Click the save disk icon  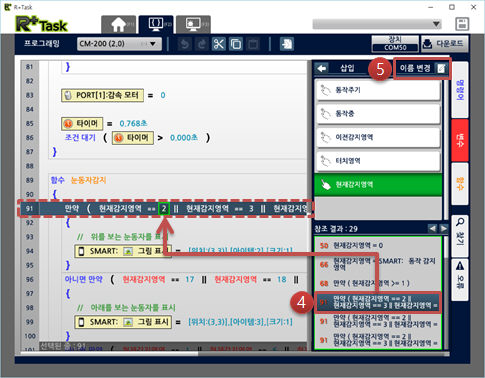pyautogui.click(x=462, y=24)
